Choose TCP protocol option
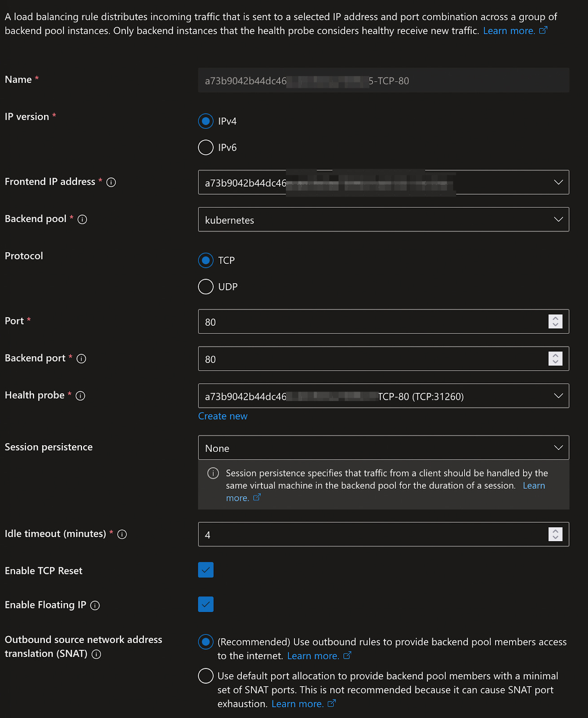This screenshot has height=718, width=588. click(206, 260)
